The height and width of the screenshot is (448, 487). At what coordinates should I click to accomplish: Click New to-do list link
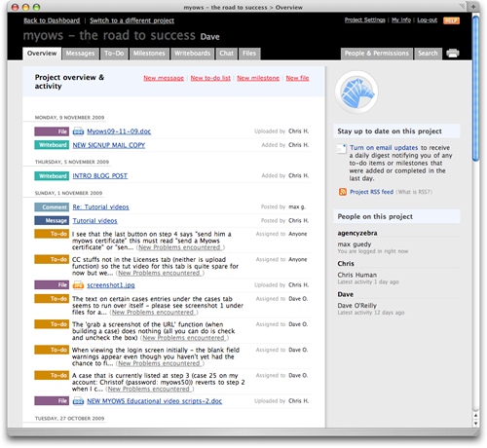click(210, 78)
